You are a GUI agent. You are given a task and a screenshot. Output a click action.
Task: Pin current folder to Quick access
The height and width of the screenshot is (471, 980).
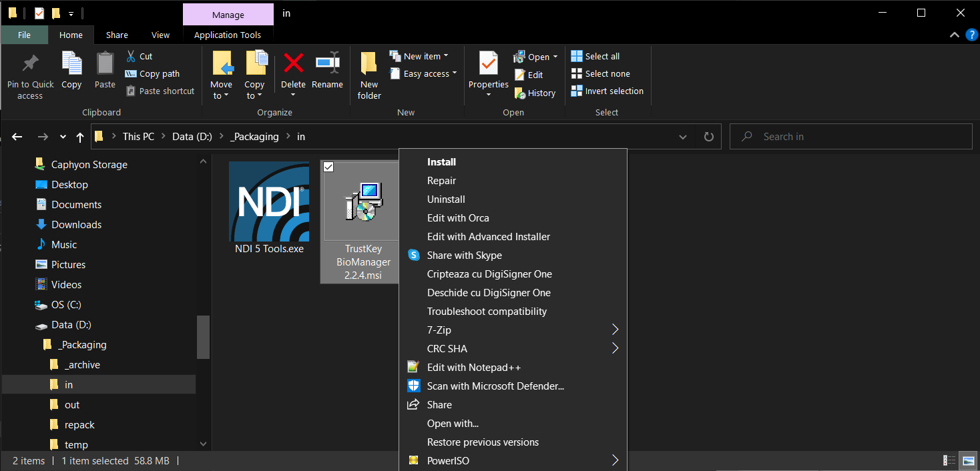click(29, 73)
